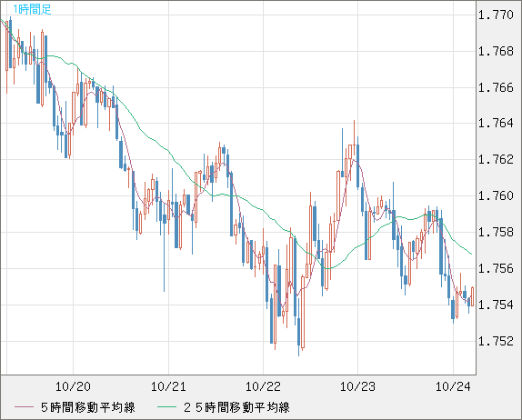Screen dimensions: 522x420
Task: Click the 1時間足 timeframe label
Action: pos(32,9)
